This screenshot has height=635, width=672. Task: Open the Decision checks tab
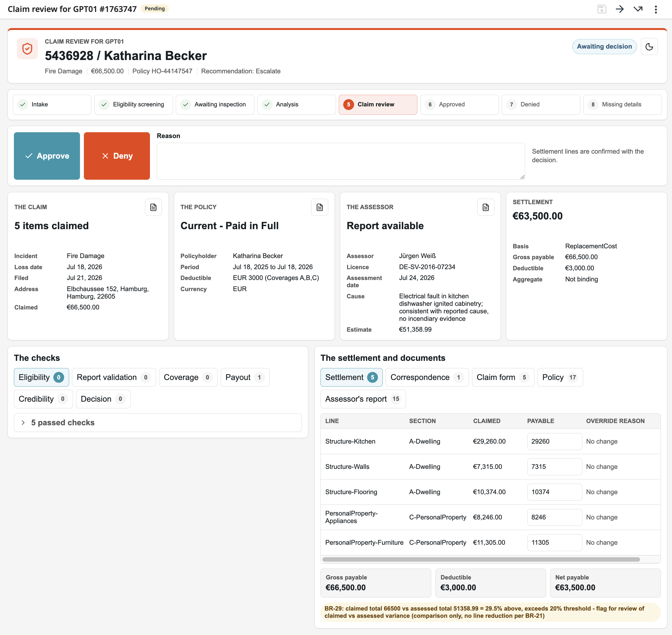pos(103,399)
